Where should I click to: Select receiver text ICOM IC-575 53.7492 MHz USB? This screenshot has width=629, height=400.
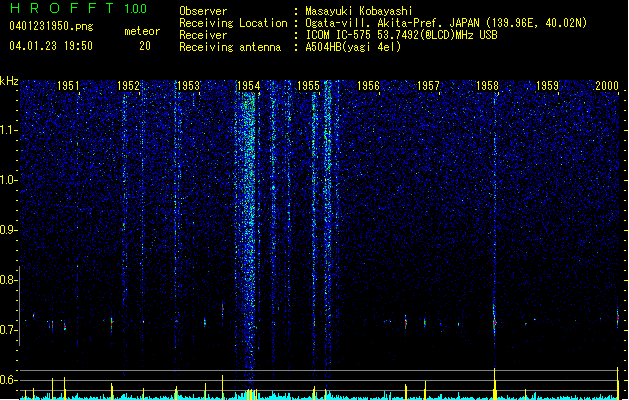point(402,35)
